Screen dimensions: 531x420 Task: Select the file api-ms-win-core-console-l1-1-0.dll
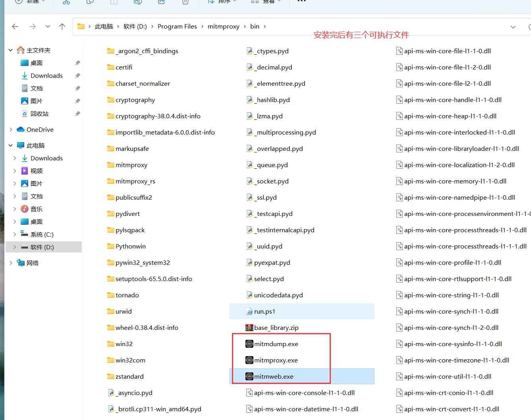click(x=304, y=393)
